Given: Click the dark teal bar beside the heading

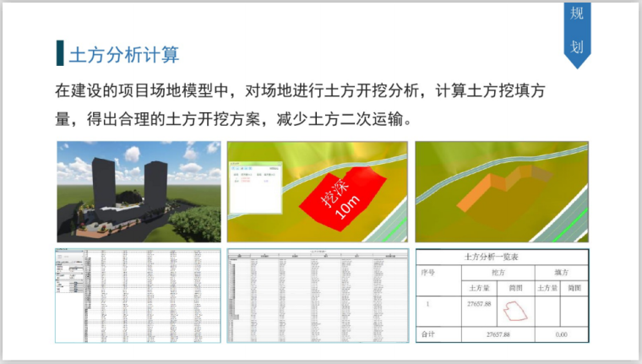Looking at the screenshot, I should [60, 53].
